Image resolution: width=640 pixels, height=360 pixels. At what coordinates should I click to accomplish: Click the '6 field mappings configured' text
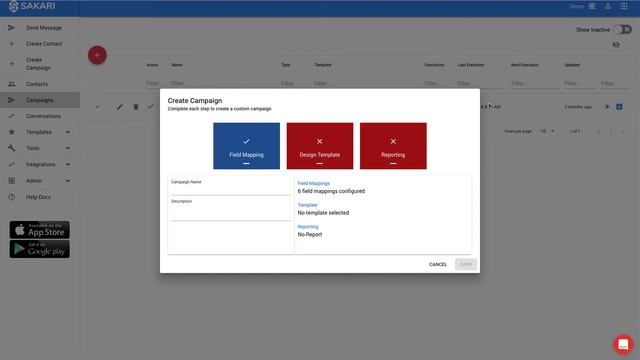[x=331, y=191]
